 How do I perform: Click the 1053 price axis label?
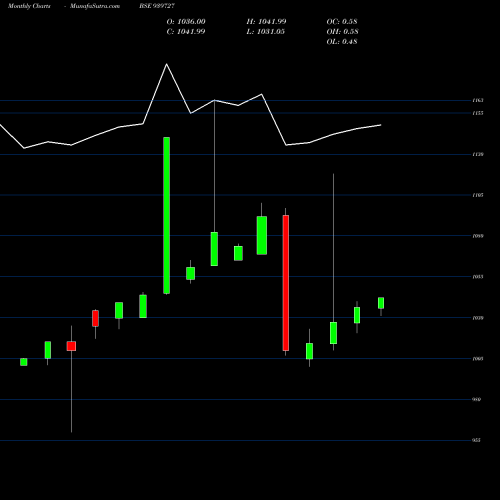(x=478, y=277)
